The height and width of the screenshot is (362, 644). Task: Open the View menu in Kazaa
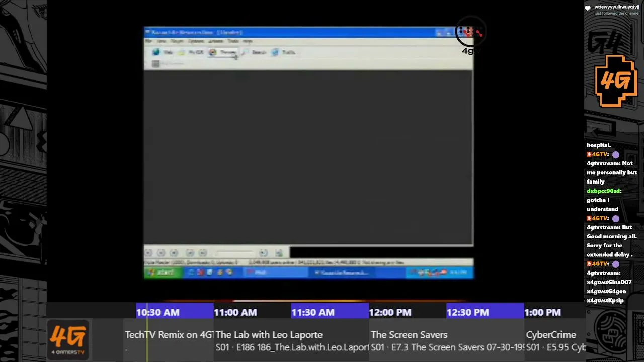point(161,41)
